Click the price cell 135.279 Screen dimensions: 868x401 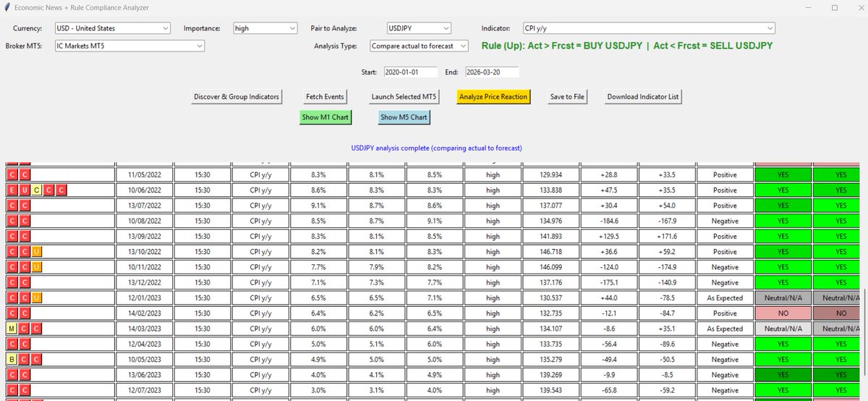point(551,359)
